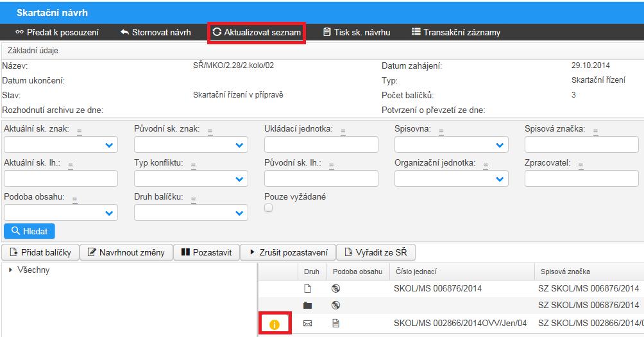Click operator icon next to Druh balíčku
This screenshot has width=644, height=337.
tap(193, 200)
